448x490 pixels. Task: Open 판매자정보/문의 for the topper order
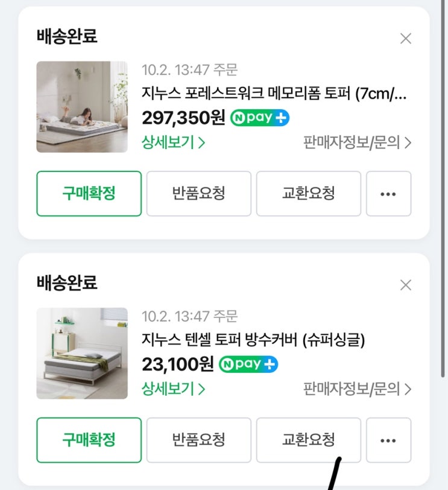357,142
